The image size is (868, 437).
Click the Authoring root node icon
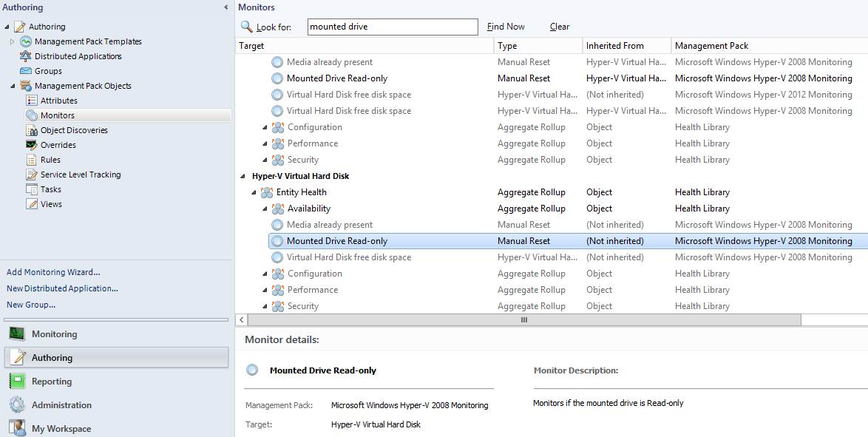20,27
